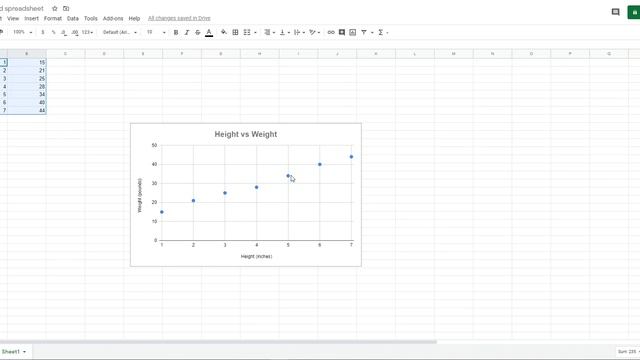This screenshot has width=640, height=360.
Task: Click text rotation icon
Action: (x=312, y=32)
